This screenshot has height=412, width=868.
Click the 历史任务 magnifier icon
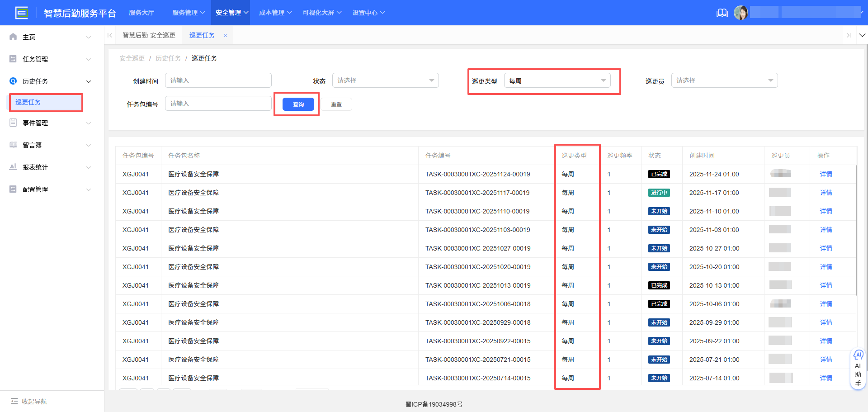pos(13,81)
